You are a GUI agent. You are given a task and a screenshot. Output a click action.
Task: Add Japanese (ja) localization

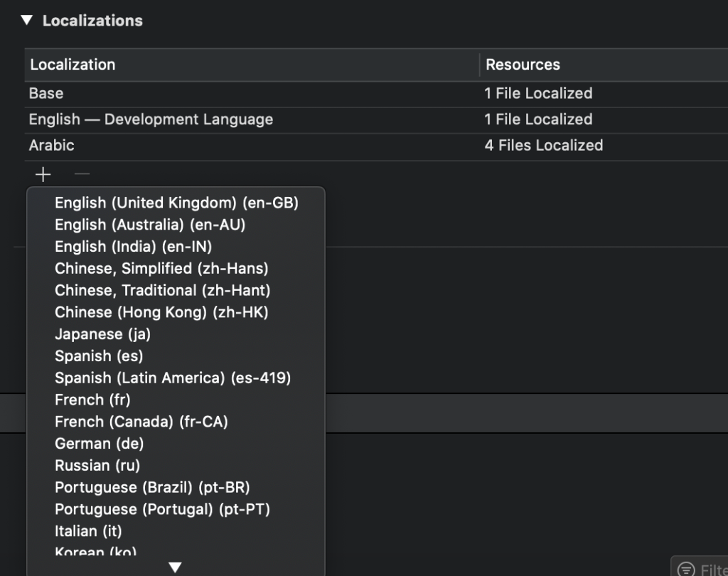(176, 334)
